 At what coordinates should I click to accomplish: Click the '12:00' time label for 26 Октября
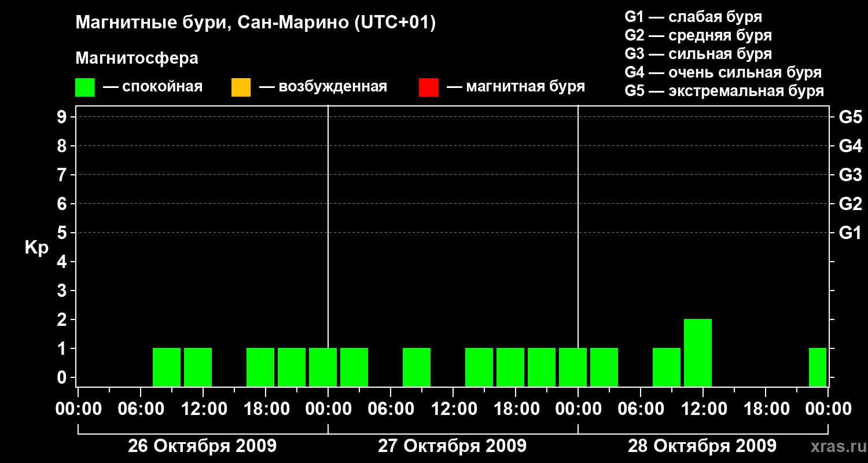coord(203,409)
